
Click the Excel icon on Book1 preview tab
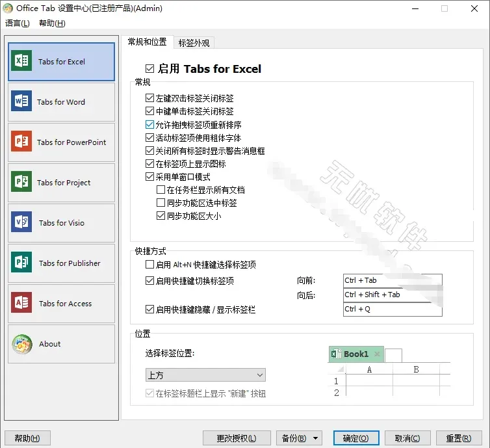pos(336,354)
